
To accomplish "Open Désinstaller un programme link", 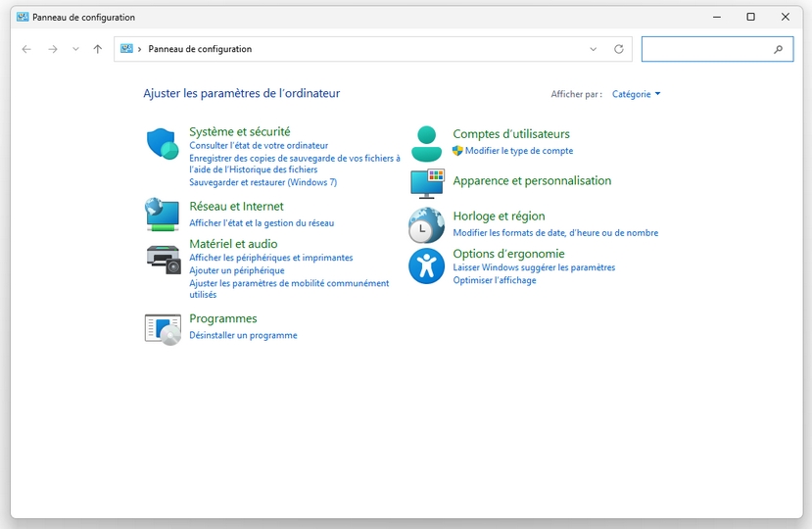I will 243,335.
